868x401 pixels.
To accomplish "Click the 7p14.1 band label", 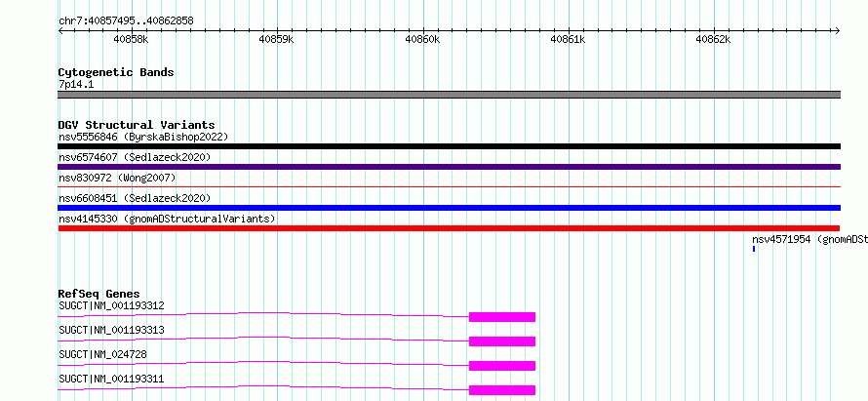I will point(76,84).
